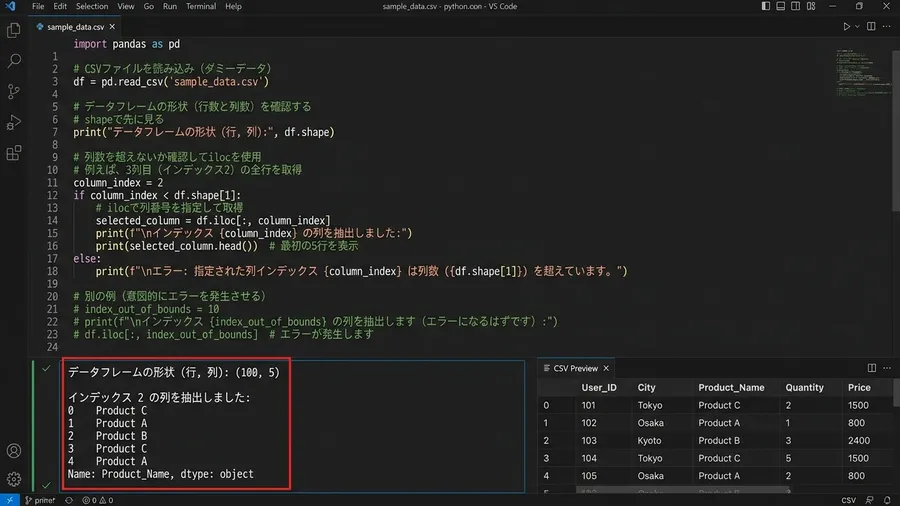Click the User_ID column header
900x506 pixels.
[599, 388]
